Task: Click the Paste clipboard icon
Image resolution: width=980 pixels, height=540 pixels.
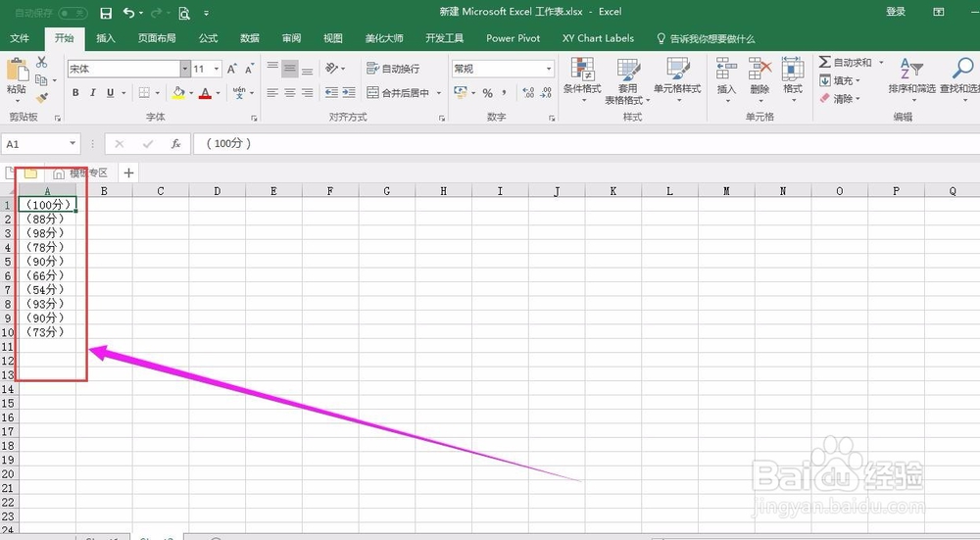Action: 17,69
